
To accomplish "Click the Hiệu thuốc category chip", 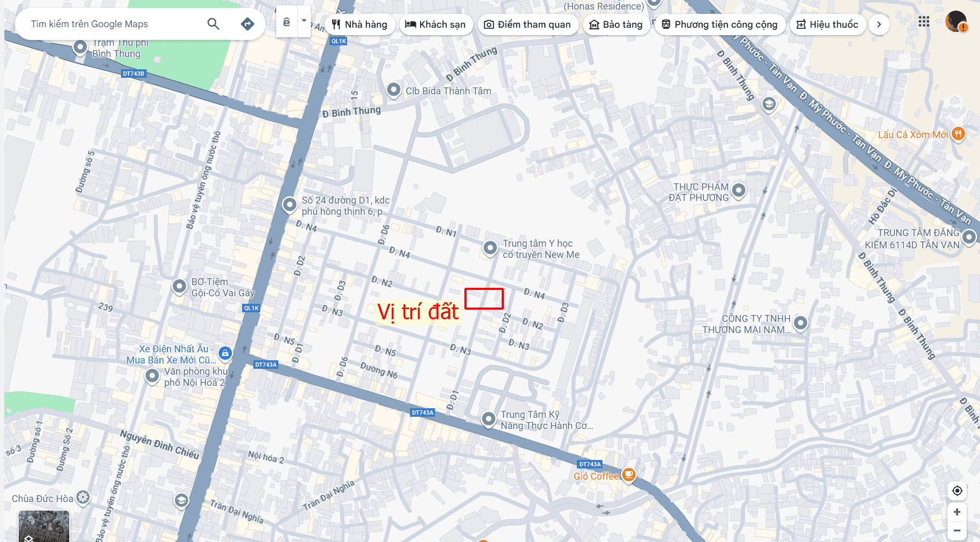I will point(828,25).
